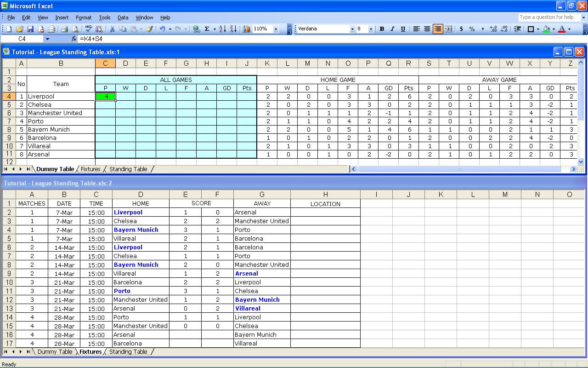Click into the formula bar showing =K4+S4

point(332,39)
